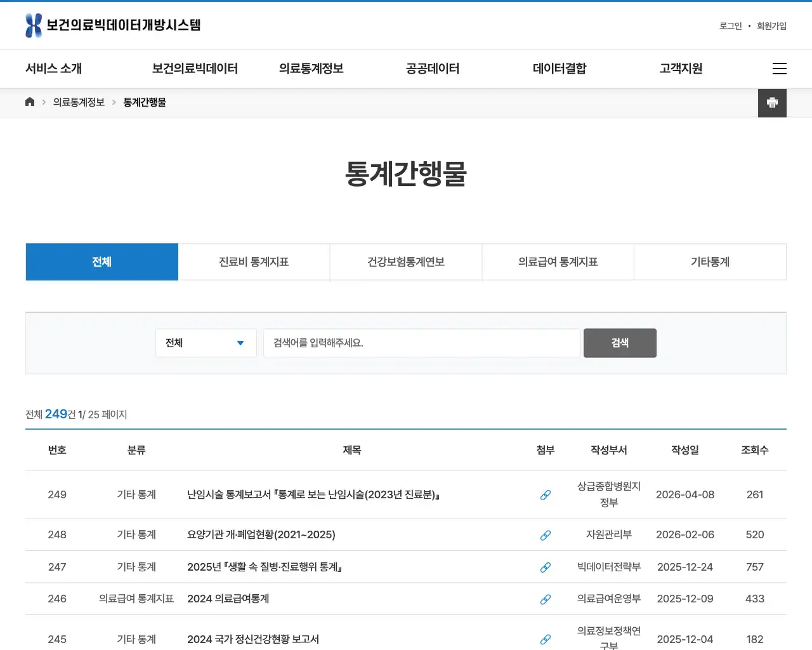The image size is (812, 650).
Task: Switch to 진료비 통계지표 tab
Action: tap(254, 262)
